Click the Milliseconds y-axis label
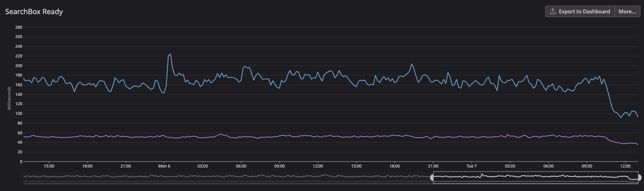The image size is (644, 191). (x=9, y=98)
